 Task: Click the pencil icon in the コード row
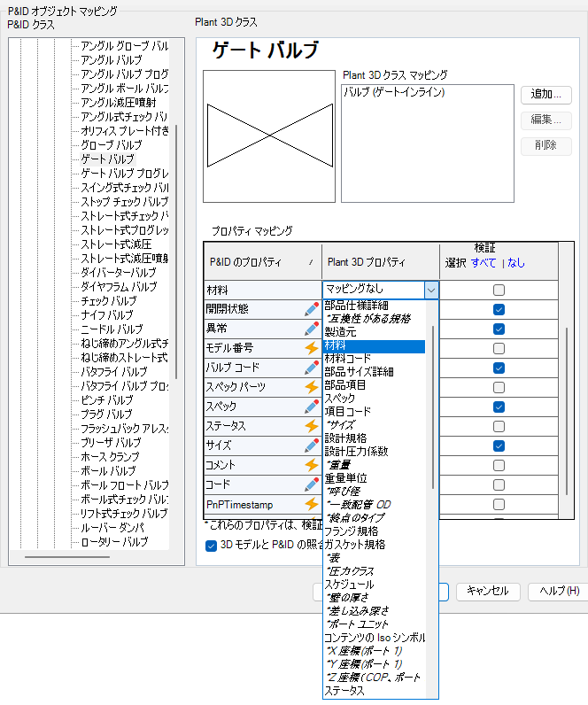pyautogui.click(x=312, y=484)
